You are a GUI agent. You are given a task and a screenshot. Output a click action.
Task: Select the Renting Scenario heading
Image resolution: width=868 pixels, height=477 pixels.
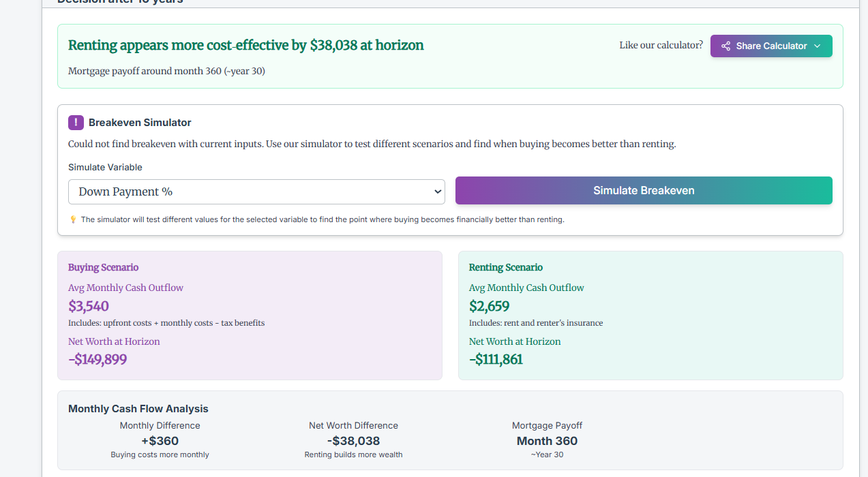(506, 267)
